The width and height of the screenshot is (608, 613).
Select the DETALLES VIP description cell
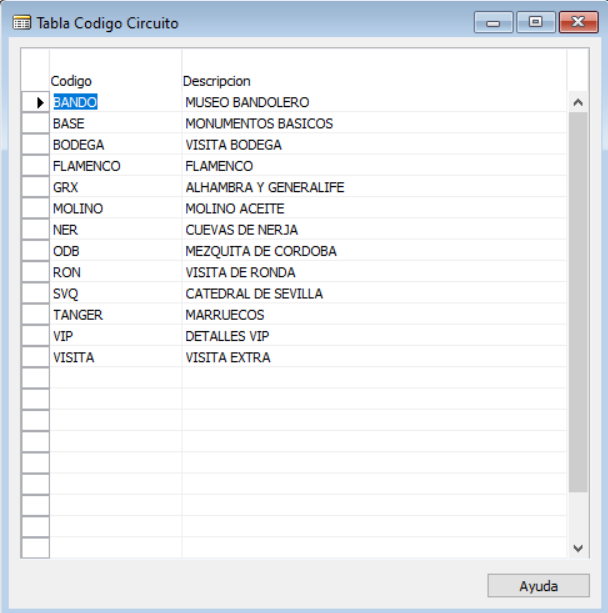(x=374, y=336)
